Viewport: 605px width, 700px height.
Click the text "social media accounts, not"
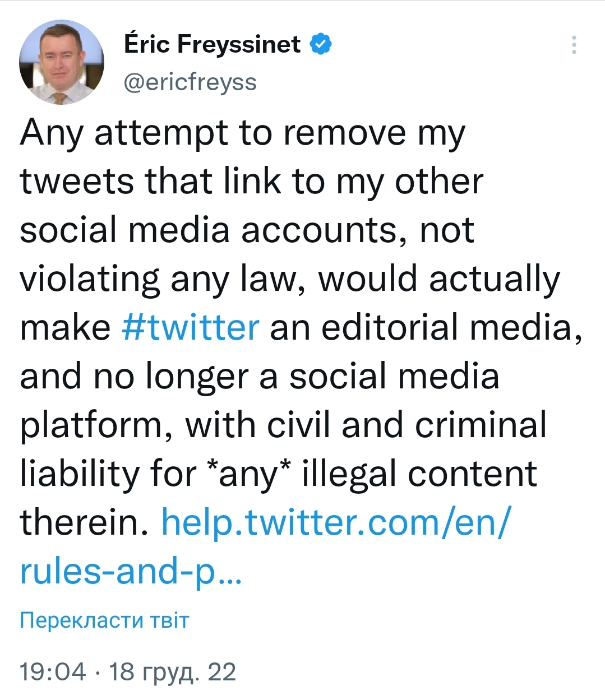(x=247, y=230)
